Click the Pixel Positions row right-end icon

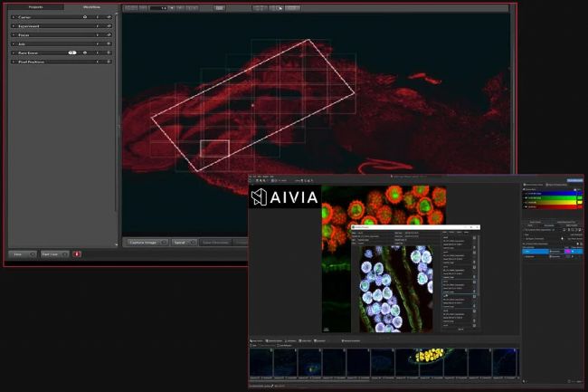[109, 62]
